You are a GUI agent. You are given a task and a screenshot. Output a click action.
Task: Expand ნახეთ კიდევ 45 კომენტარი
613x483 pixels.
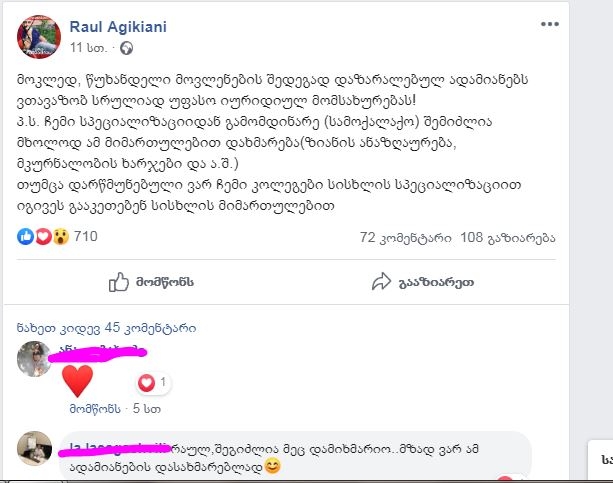106,328
